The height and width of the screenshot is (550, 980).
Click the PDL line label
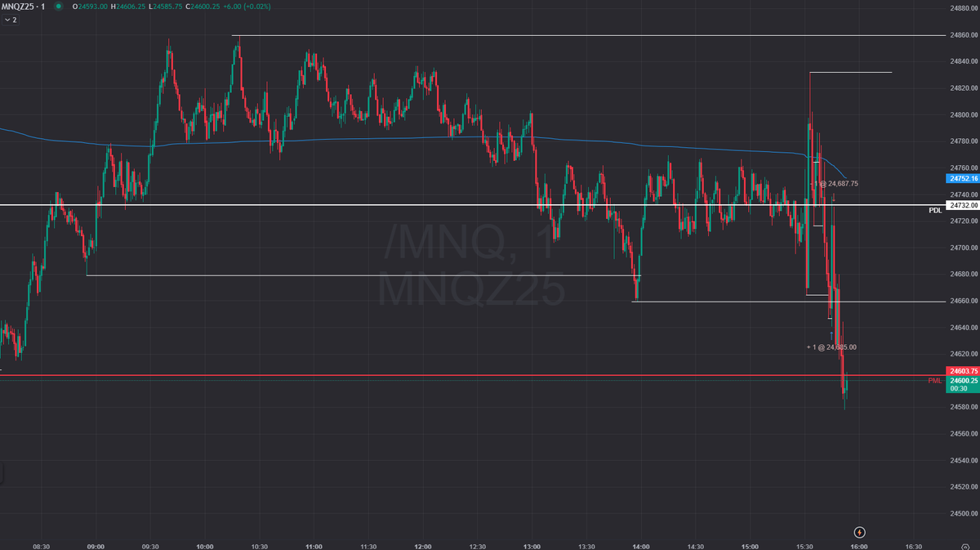935,211
